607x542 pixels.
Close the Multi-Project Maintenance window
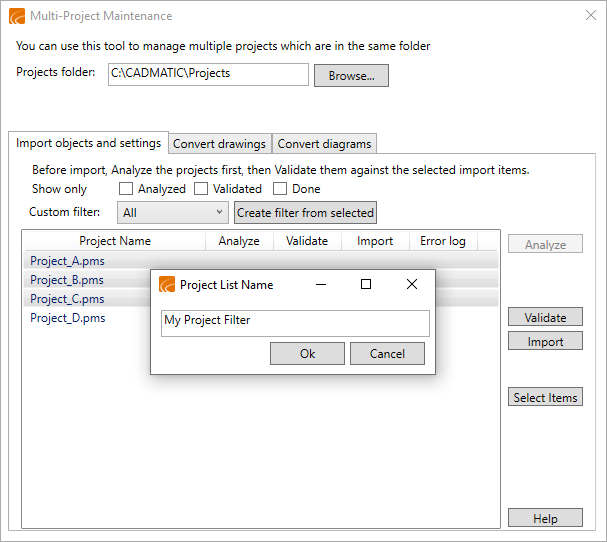(x=589, y=16)
